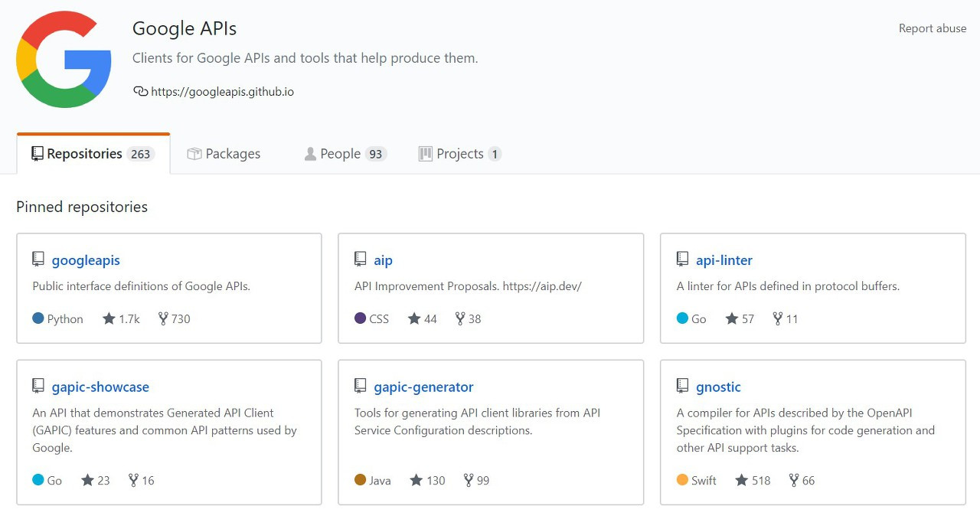The height and width of the screenshot is (519, 980).
Task: Select the Projects tab
Action: point(459,154)
